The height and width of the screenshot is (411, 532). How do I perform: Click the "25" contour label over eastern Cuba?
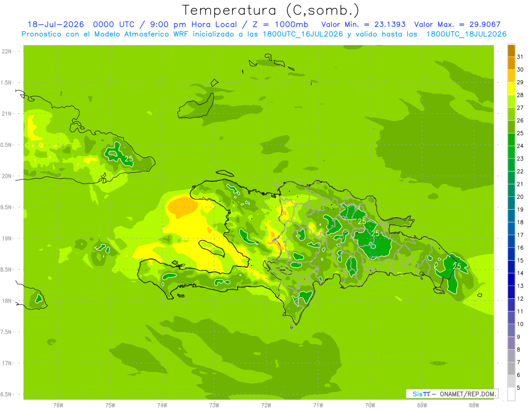(129, 159)
